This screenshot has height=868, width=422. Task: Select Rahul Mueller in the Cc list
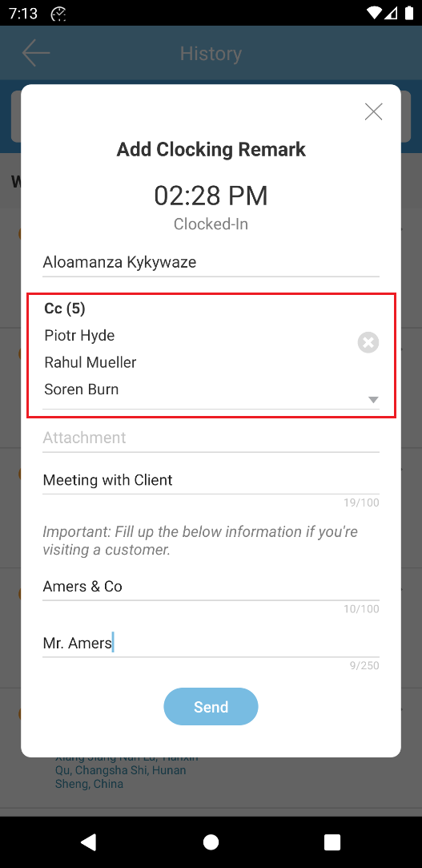90,362
